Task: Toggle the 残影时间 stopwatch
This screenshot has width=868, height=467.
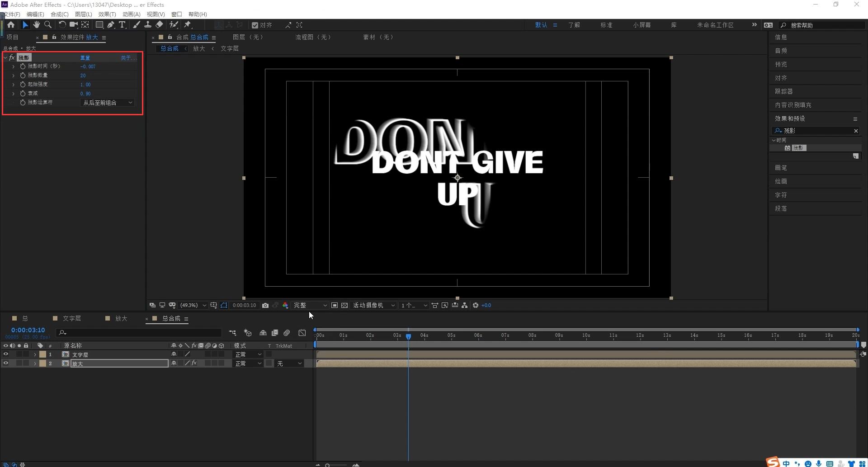Action: [23, 66]
